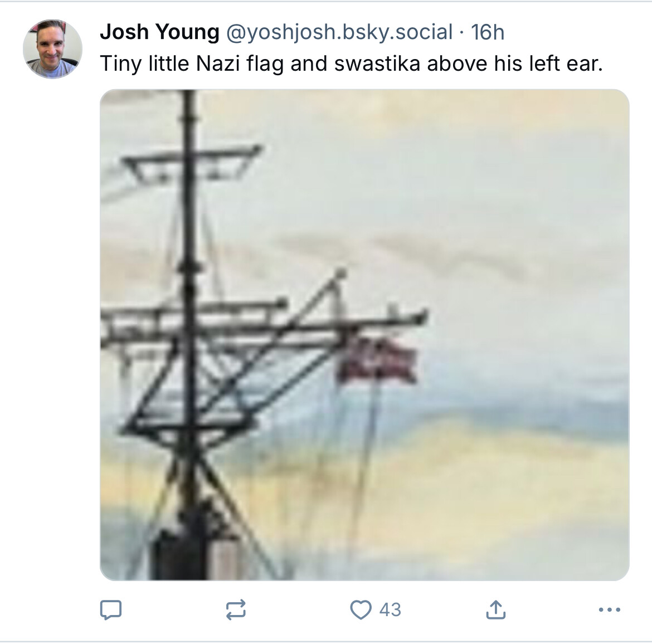Screen dimensions: 652x644
Task: Click the red flag in the painting
Action: 377,360
